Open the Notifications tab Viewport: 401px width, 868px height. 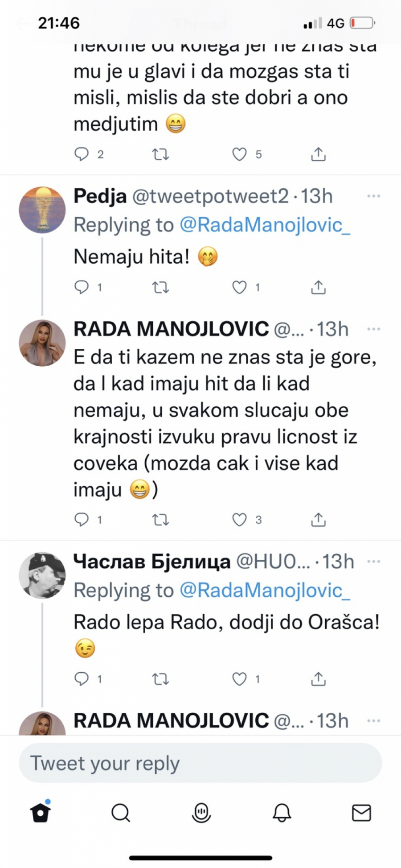(x=282, y=813)
